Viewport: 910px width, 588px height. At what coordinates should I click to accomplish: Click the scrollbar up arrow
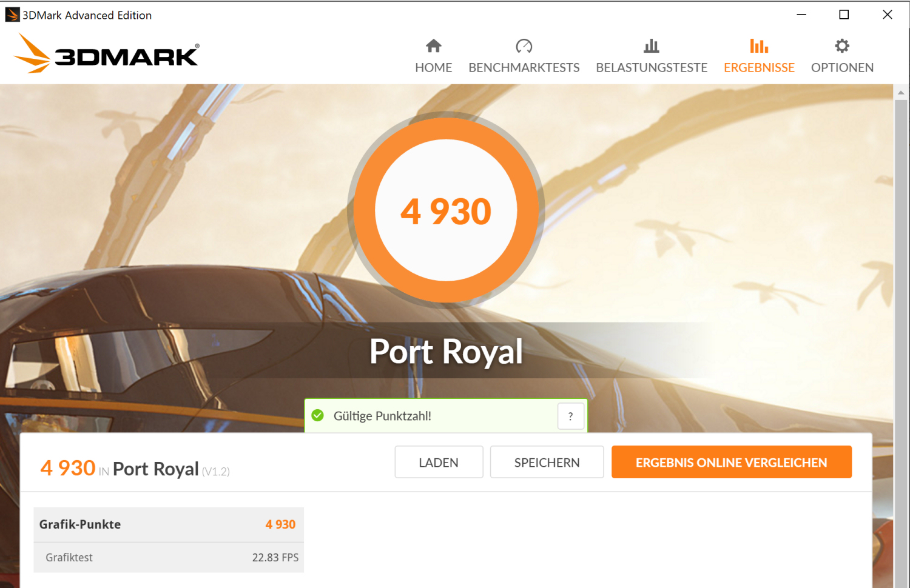click(901, 92)
